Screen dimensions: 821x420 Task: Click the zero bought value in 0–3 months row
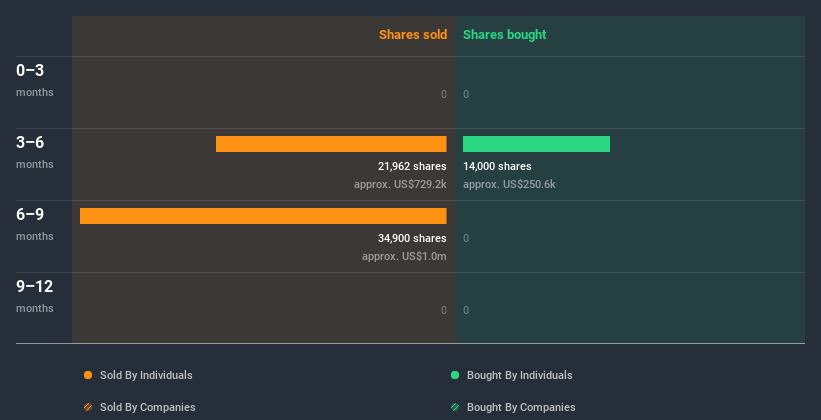[466, 94]
